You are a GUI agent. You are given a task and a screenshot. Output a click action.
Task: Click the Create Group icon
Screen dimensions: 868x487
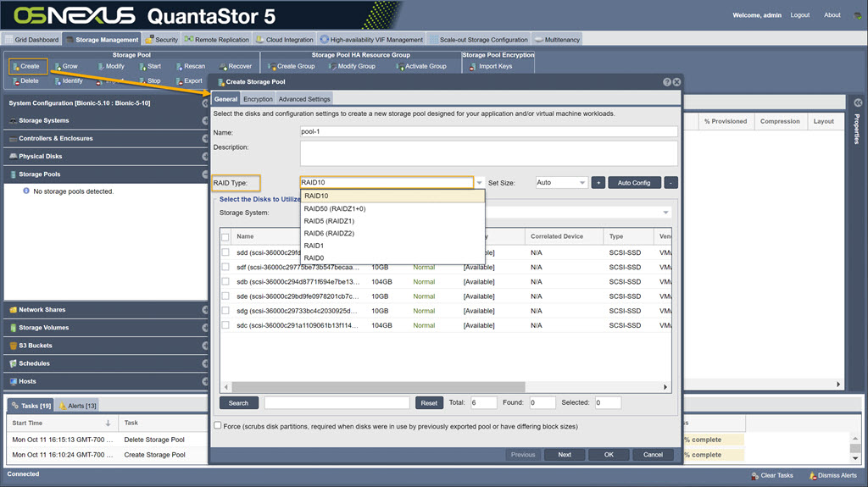click(x=272, y=66)
